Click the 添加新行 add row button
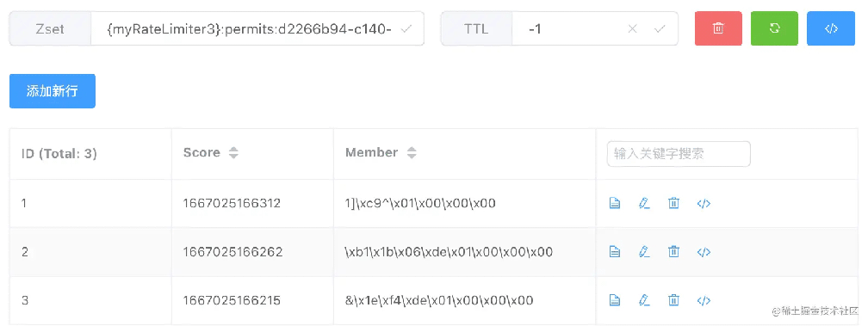 coord(52,91)
